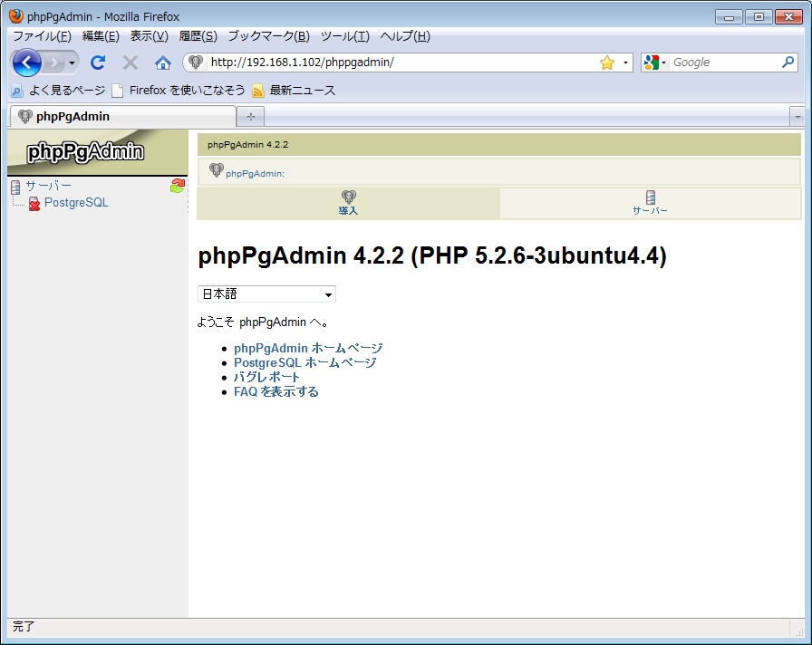Click the phpPgAdmin: breadcrumb link
Screen dimensions: 812x645
pos(255,174)
